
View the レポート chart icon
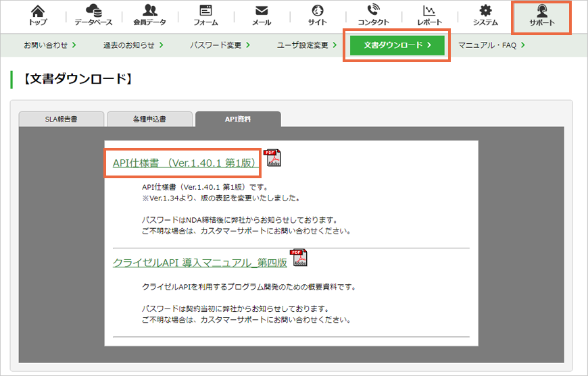tap(429, 11)
